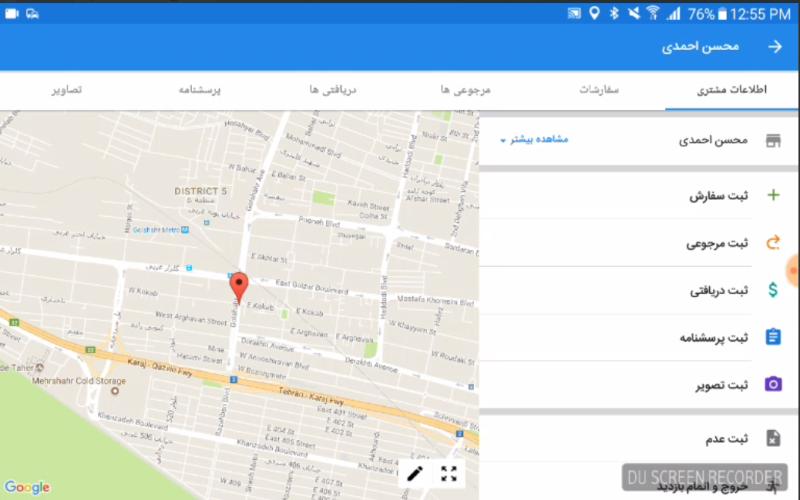
Task: Go to the پرسشنامه tab
Action: tap(199, 90)
